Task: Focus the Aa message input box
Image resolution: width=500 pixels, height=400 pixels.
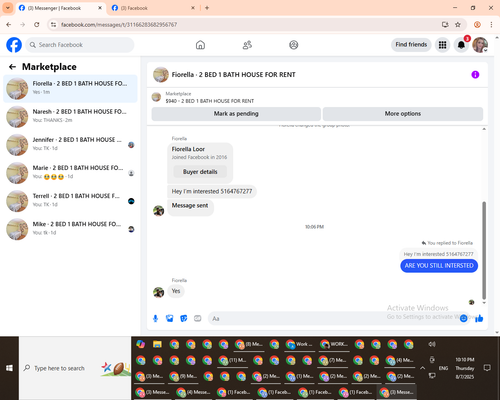Action: coord(333,319)
